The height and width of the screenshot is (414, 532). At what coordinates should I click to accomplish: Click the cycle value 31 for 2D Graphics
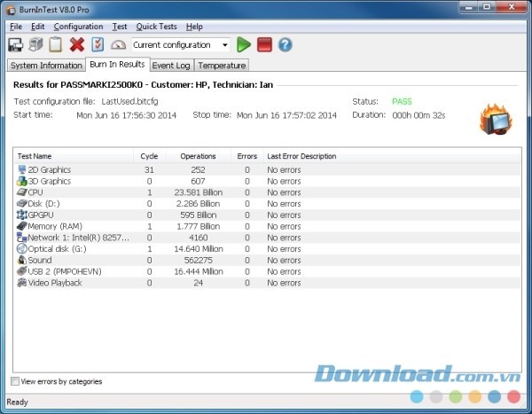coord(149,169)
